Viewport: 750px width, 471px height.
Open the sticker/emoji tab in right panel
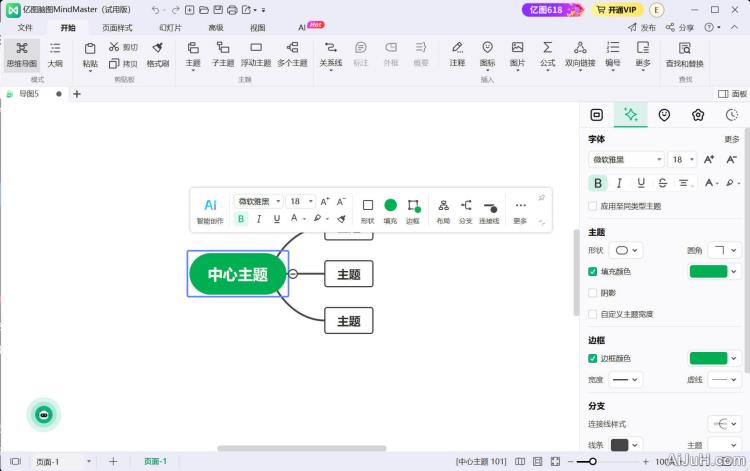pos(664,115)
